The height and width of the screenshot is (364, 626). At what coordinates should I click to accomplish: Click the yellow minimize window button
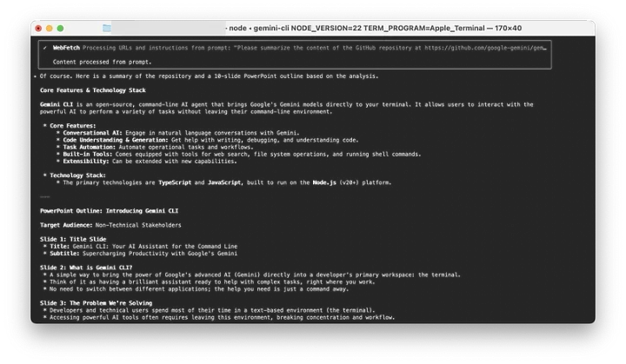50,29
